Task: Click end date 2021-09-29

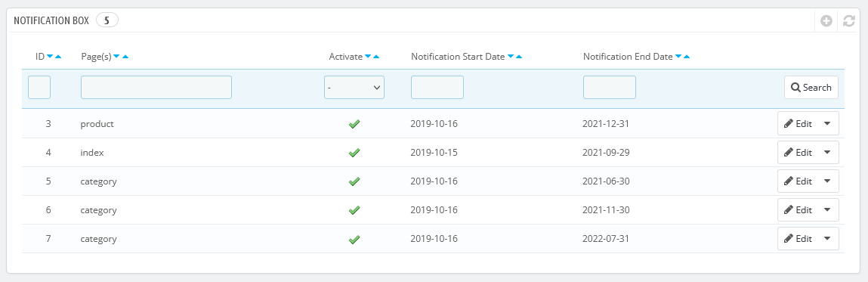Action: coord(606,153)
